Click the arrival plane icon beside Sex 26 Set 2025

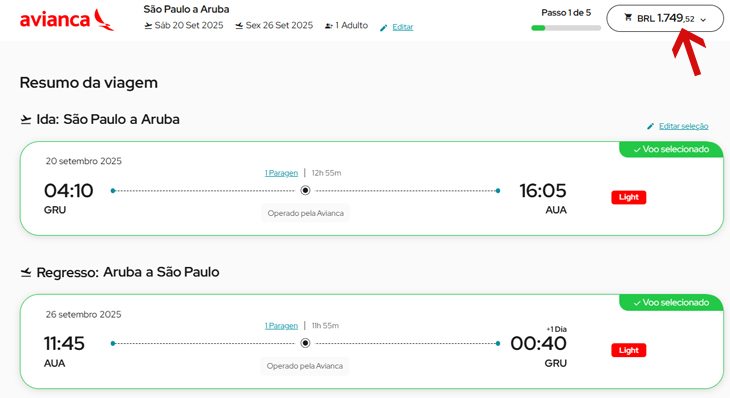239,26
